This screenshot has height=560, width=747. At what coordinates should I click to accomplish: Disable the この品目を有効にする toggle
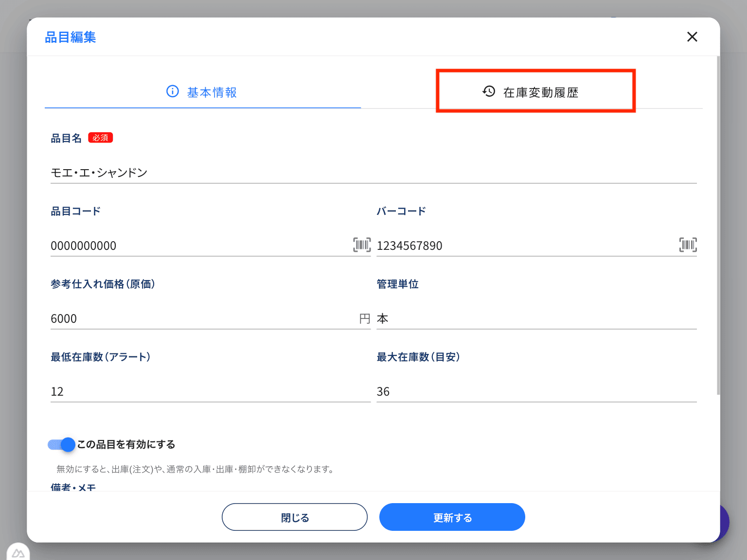pyautogui.click(x=60, y=444)
